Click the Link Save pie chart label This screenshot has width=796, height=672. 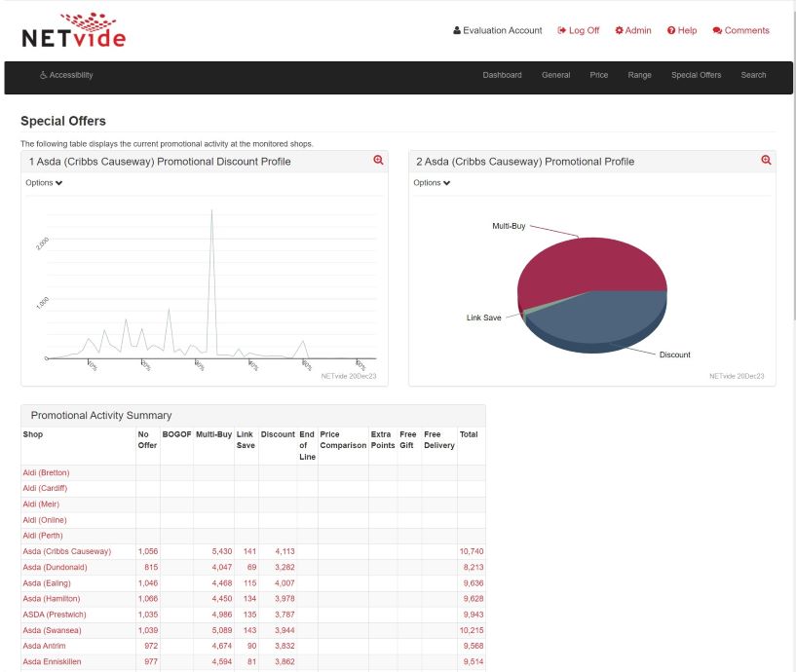tap(484, 317)
